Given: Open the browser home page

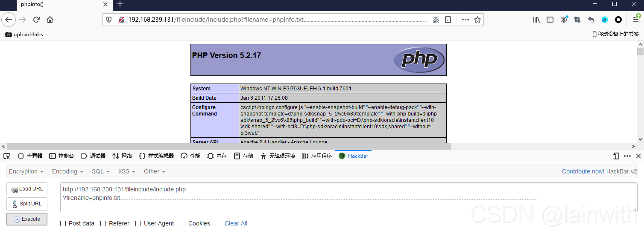Looking at the screenshot, I should (50, 20).
